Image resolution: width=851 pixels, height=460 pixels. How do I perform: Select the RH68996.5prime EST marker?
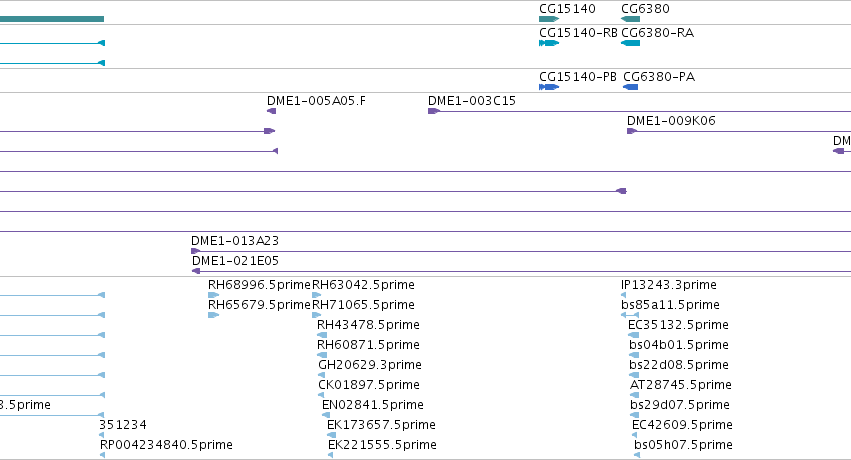(213, 295)
